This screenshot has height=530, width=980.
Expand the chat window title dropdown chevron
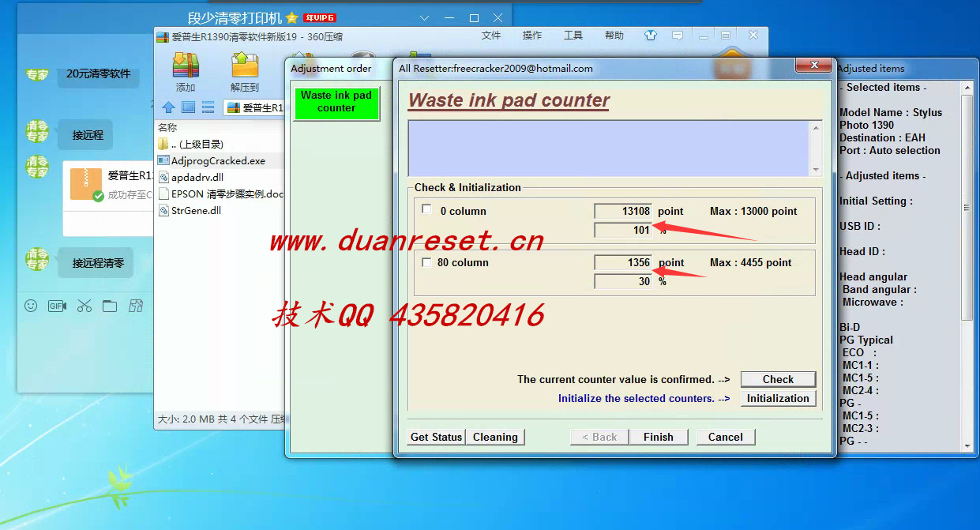[x=424, y=17]
